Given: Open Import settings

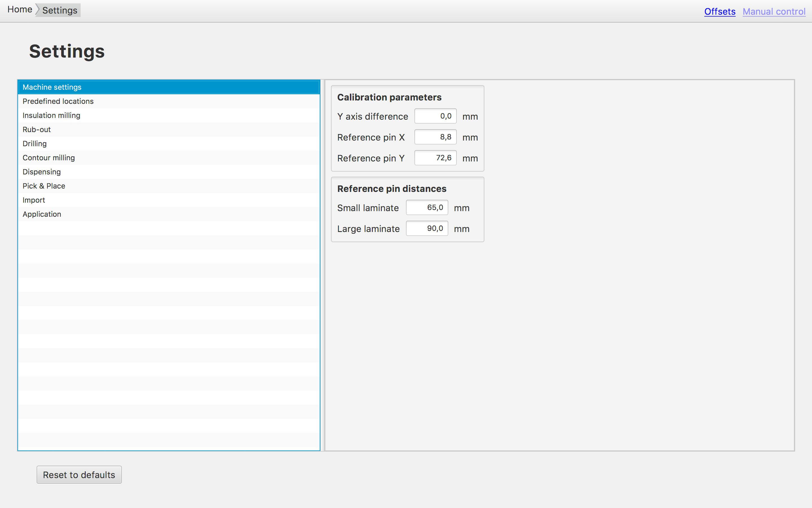Looking at the screenshot, I should pyautogui.click(x=169, y=200).
